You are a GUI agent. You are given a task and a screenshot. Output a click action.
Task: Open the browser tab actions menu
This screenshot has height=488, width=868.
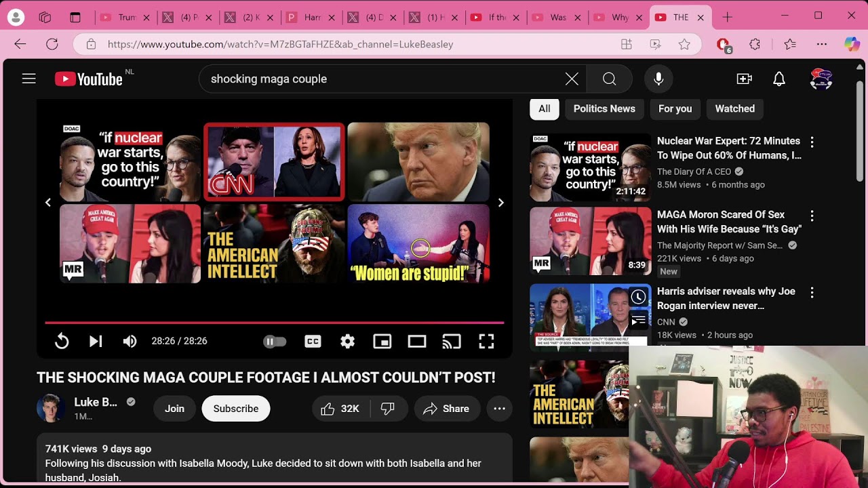coord(75,17)
